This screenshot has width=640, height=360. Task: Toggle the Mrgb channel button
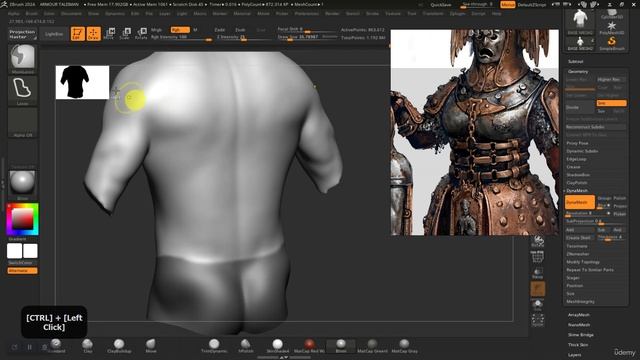point(156,30)
